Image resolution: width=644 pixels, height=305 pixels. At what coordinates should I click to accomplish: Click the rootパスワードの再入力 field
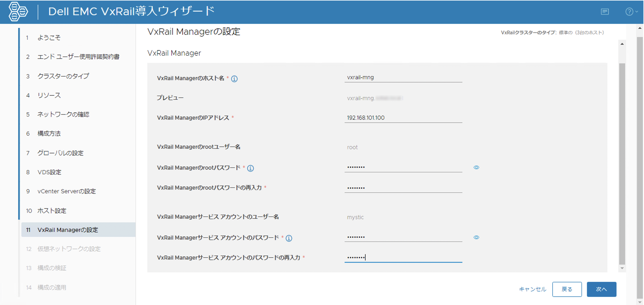coord(403,188)
